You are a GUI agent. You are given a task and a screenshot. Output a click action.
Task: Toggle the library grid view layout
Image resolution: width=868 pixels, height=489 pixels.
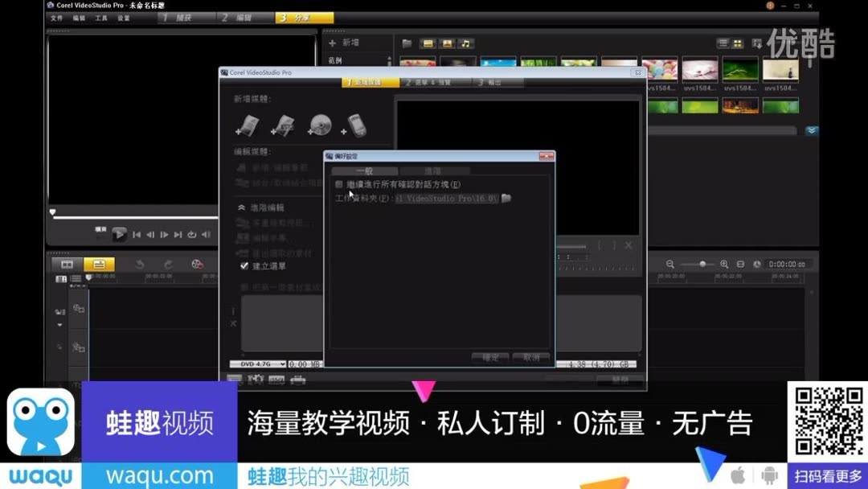tap(737, 43)
